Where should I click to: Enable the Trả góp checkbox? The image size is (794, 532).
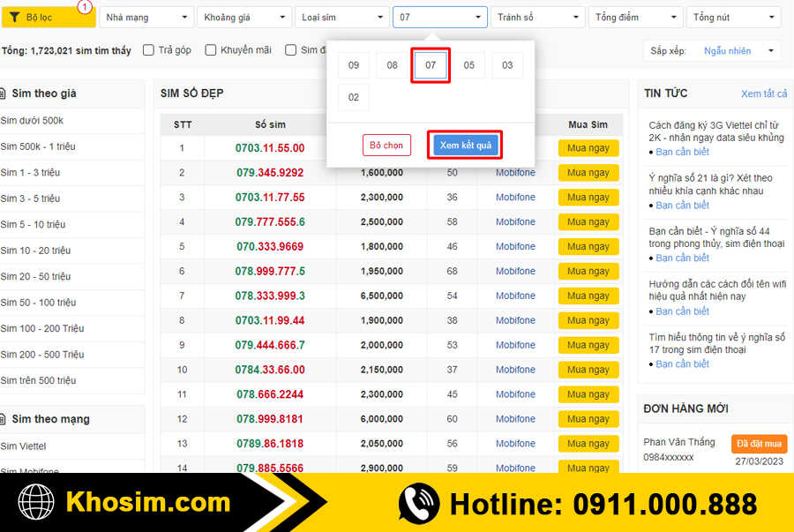(147, 50)
